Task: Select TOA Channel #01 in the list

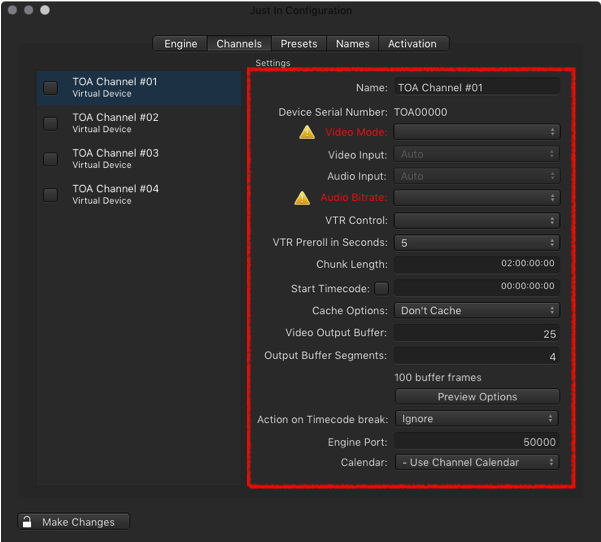Action: [x=139, y=88]
